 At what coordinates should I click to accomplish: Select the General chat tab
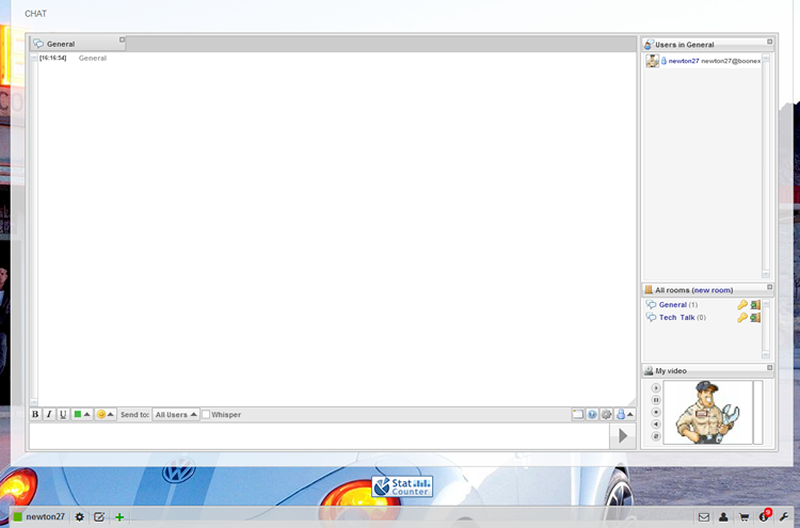coord(78,44)
